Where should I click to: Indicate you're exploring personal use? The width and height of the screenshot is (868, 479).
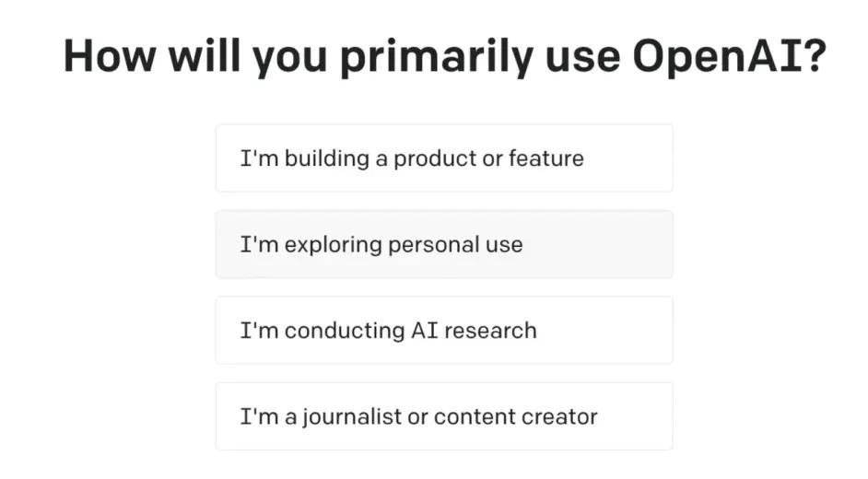(x=443, y=245)
